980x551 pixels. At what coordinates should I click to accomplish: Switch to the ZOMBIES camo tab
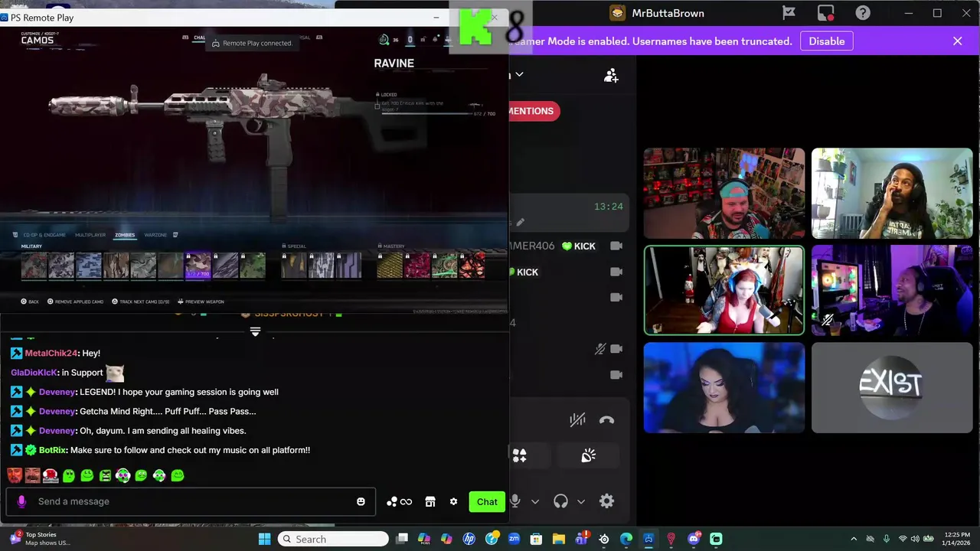(125, 235)
